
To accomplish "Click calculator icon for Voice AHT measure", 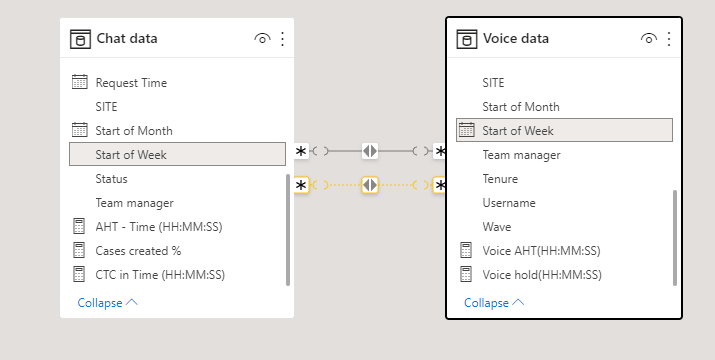I will pyautogui.click(x=466, y=250).
